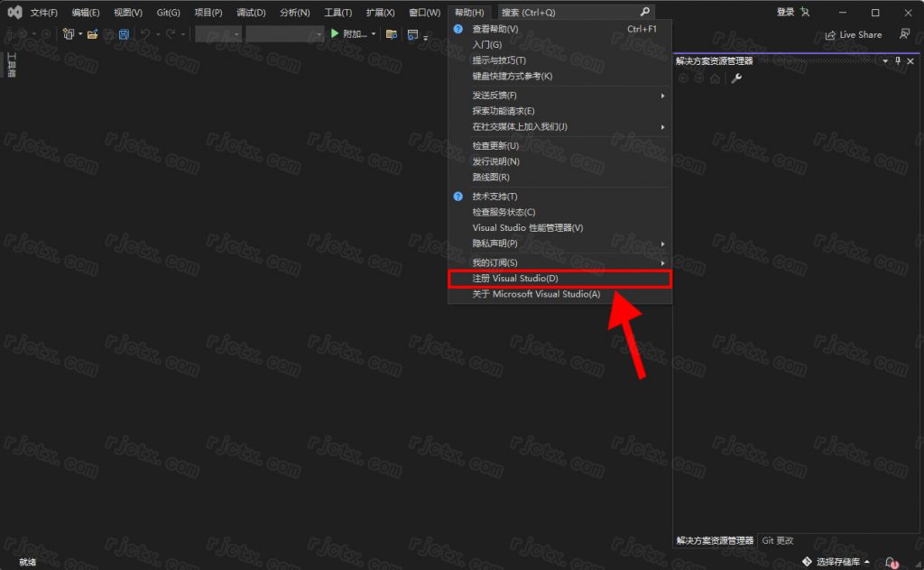Click the Open File folder icon
Viewport: 924px width, 570px height.
[92, 34]
